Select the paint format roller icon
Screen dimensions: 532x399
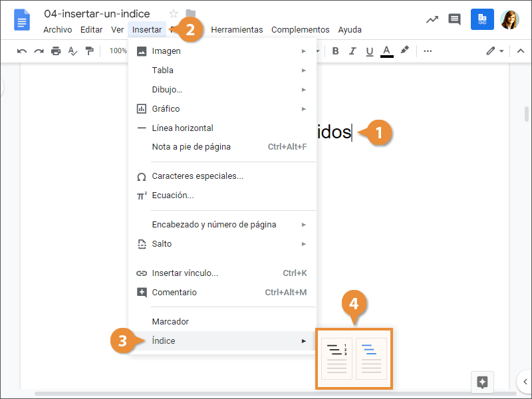pos(89,51)
